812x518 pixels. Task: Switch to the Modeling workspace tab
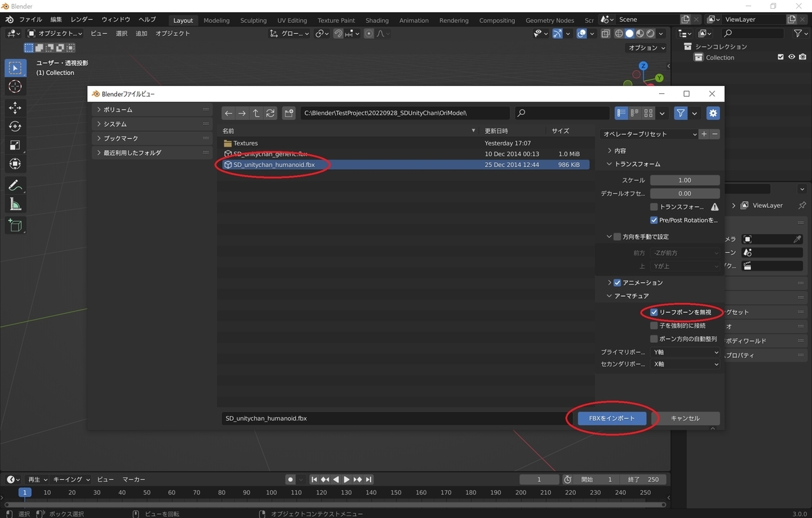217,20
